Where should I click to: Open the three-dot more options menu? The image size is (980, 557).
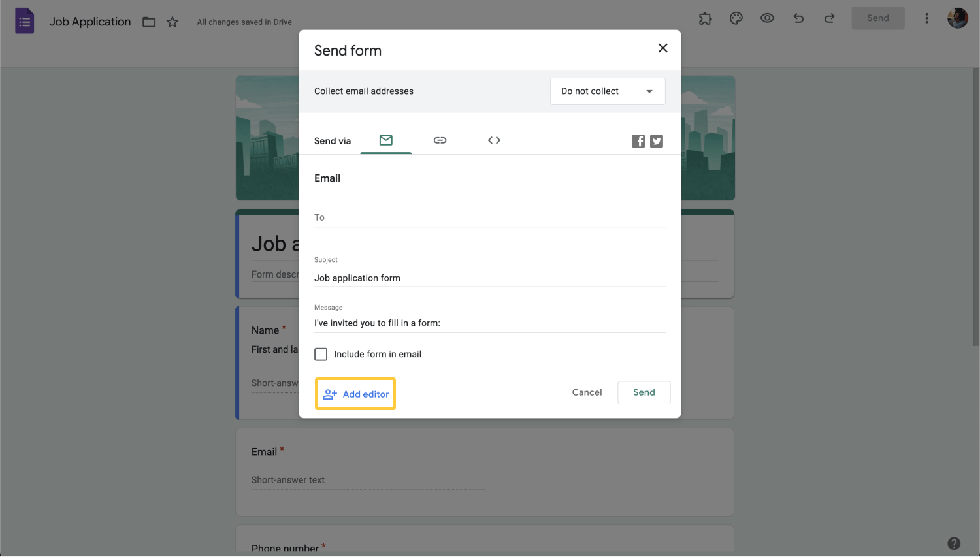[926, 18]
